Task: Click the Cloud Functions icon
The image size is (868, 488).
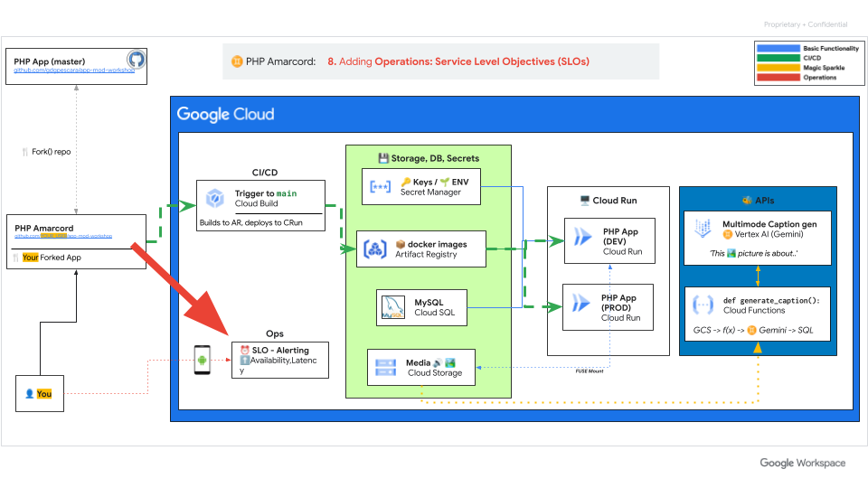Action: 702,306
